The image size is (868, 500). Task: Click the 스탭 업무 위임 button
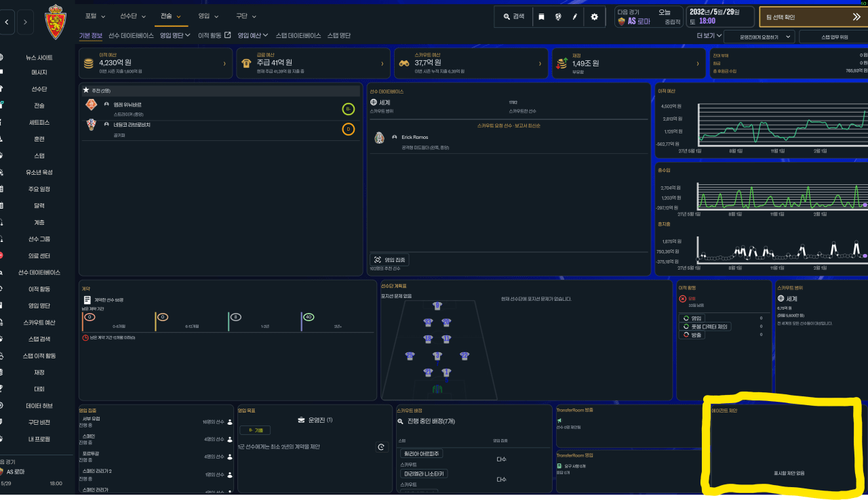point(834,37)
